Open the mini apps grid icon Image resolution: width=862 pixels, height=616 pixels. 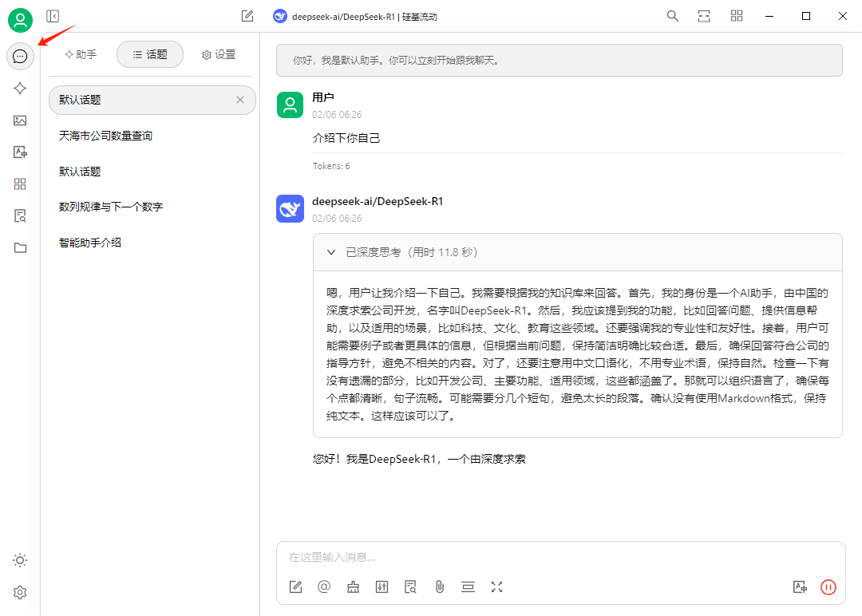[20, 184]
